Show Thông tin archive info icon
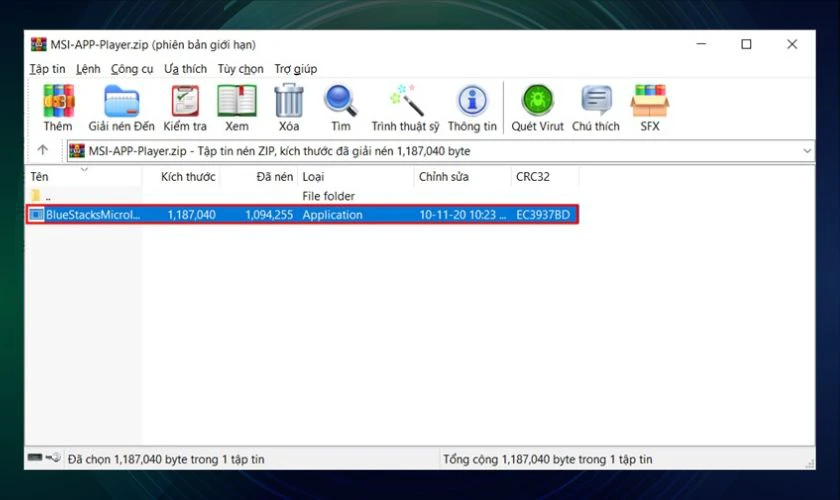 click(x=472, y=101)
